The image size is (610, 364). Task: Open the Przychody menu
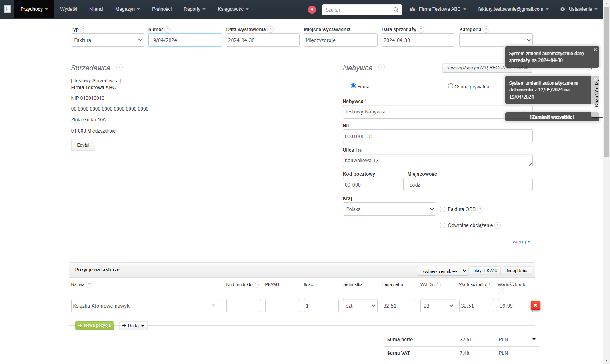point(34,9)
